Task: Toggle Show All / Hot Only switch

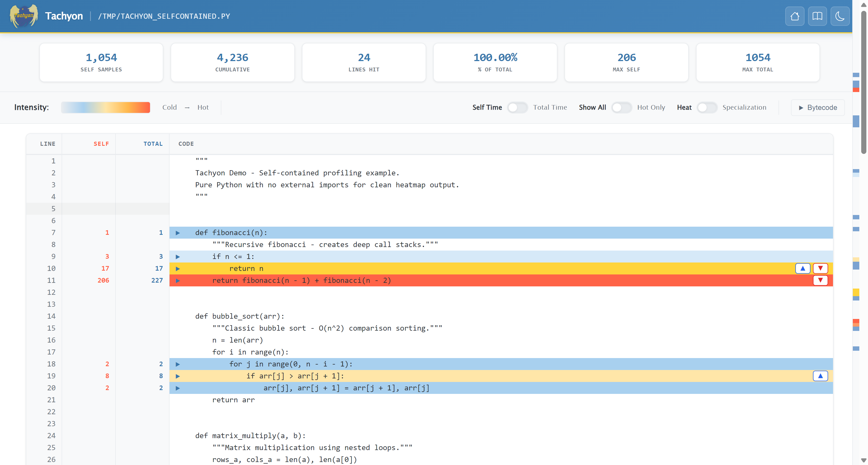Action: click(x=622, y=107)
